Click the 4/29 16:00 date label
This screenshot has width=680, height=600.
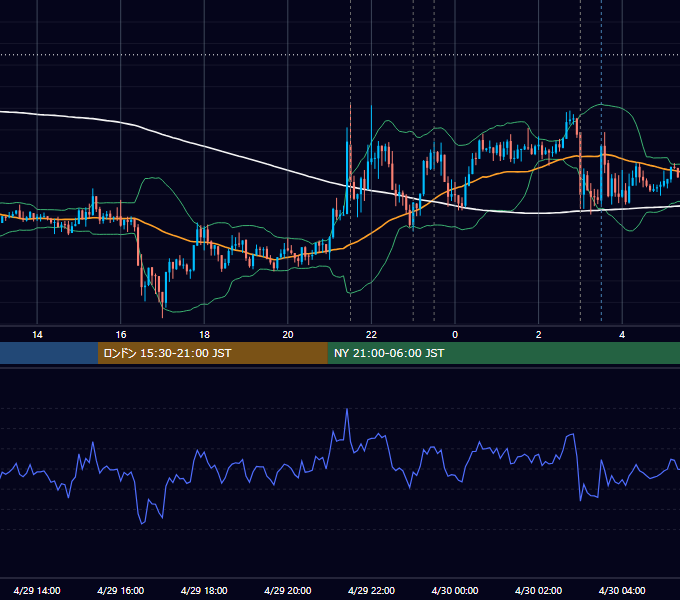point(121,590)
